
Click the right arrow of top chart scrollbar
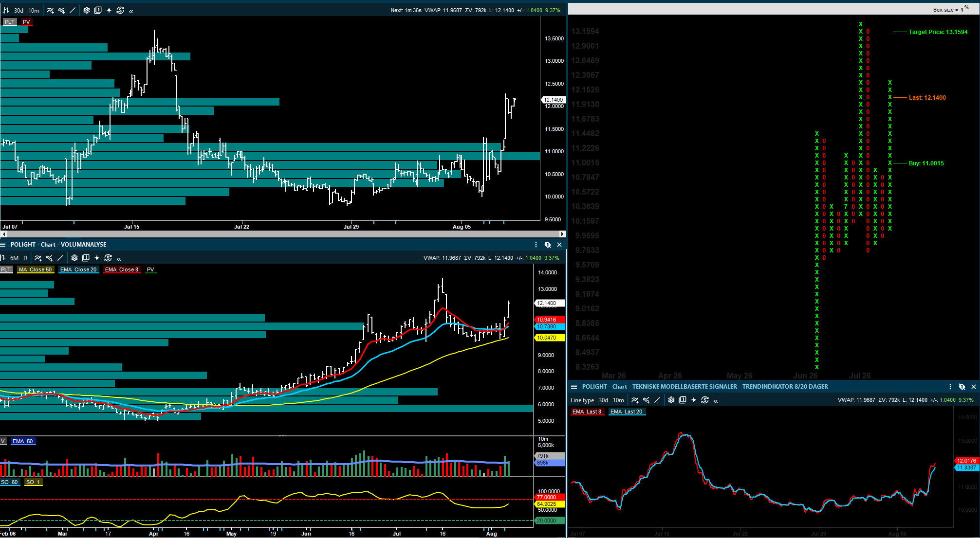coord(563,234)
